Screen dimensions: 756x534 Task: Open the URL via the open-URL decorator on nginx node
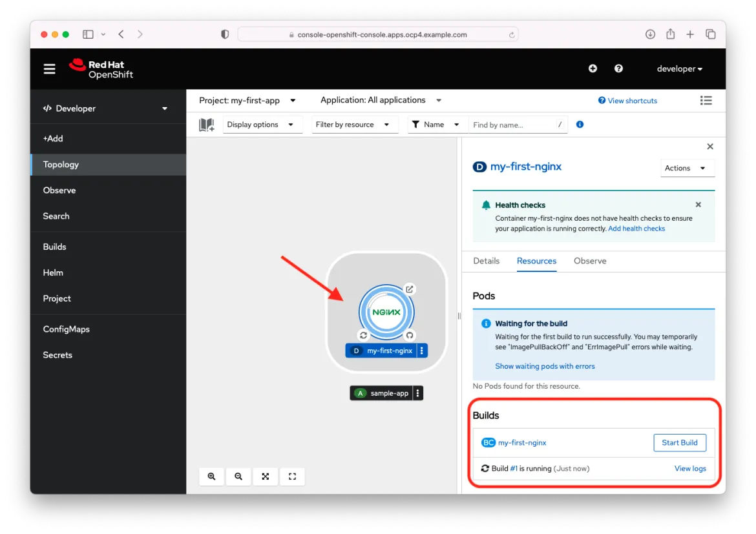point(410,289)
